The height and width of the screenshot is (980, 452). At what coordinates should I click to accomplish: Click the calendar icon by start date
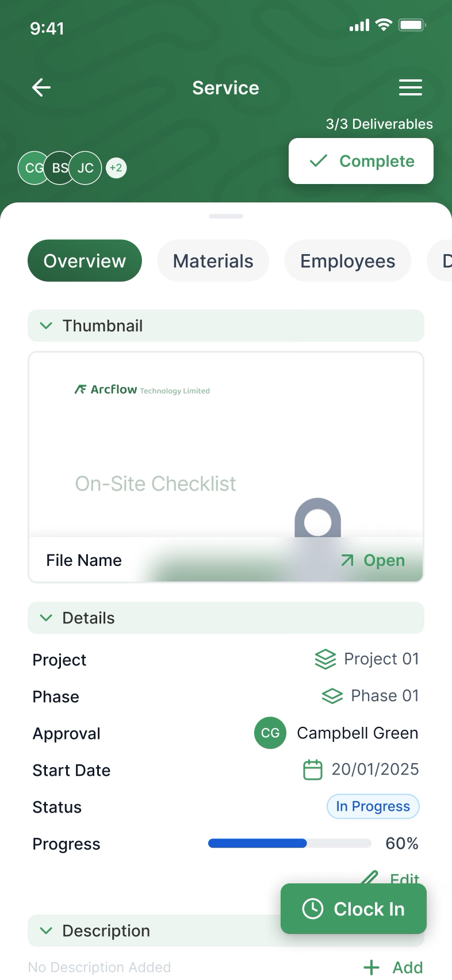(x=313, y=770)
